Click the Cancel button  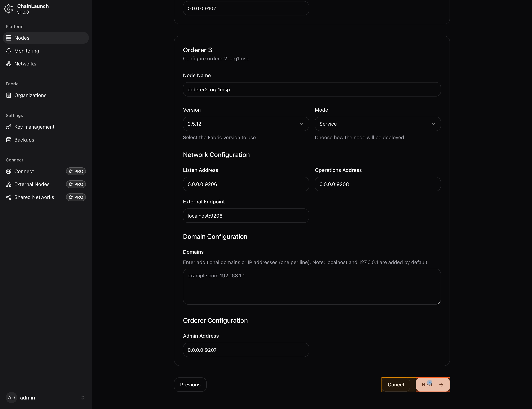(x=396, y=384)
